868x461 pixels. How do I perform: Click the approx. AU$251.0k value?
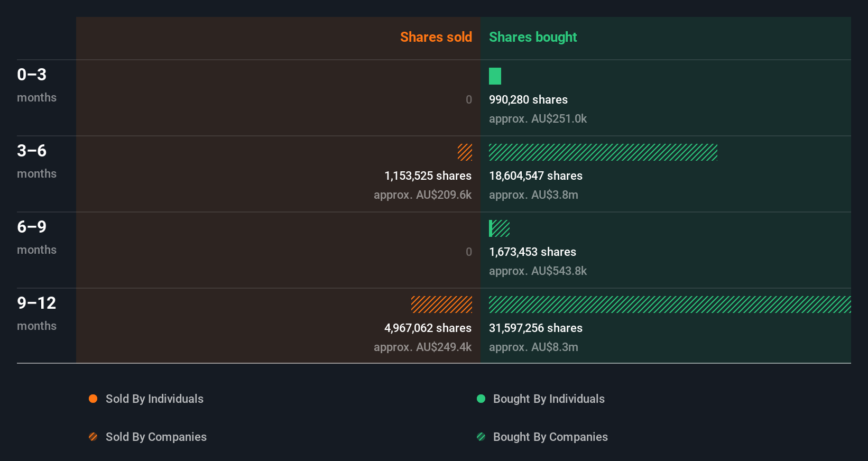tap(538, 118)
